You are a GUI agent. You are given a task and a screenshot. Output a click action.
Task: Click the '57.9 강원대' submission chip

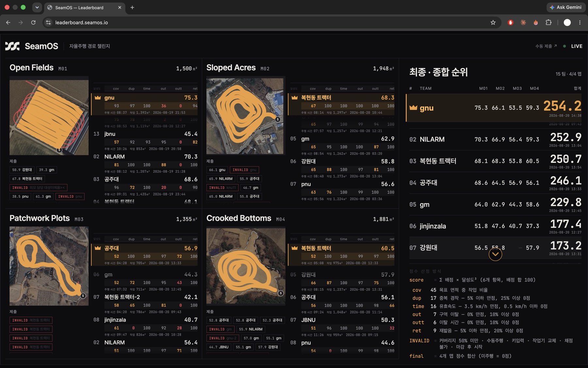pos(268,347)
